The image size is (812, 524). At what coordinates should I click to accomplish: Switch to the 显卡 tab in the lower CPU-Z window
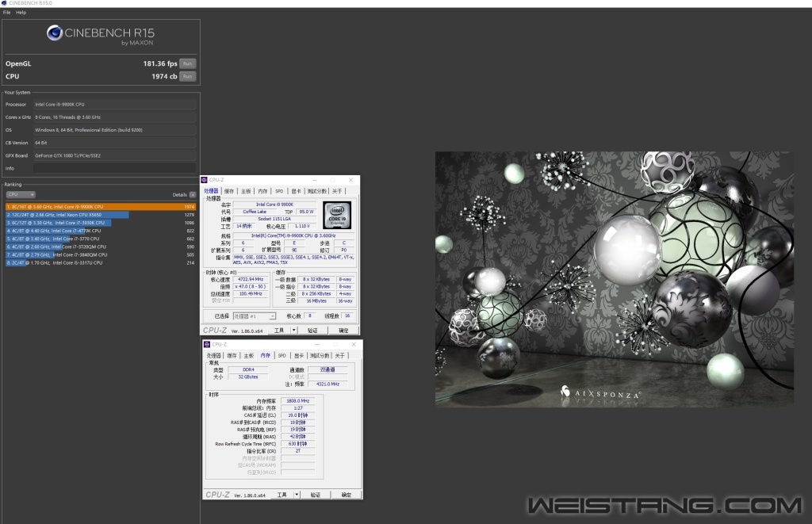(299, 356)
